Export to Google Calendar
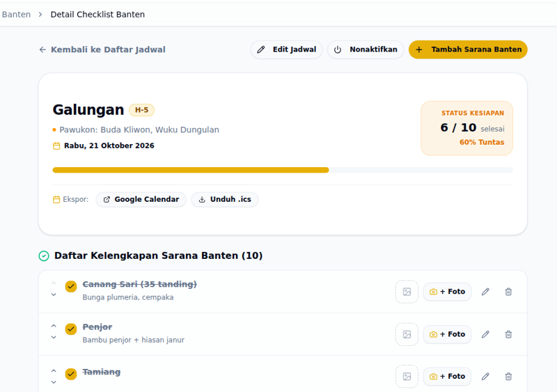The width and height of the screenshot is (557, 392). coord(141,199)
